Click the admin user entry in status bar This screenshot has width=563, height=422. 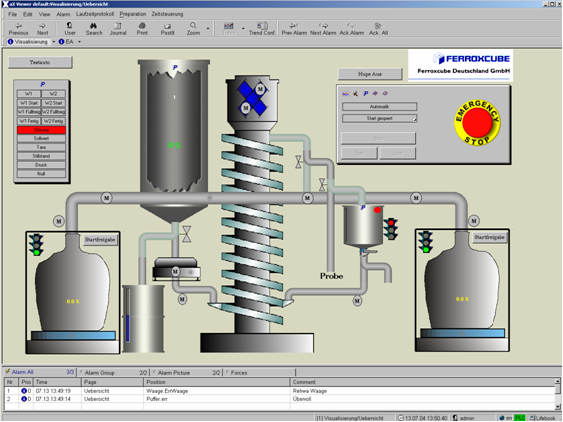(464, 418)
